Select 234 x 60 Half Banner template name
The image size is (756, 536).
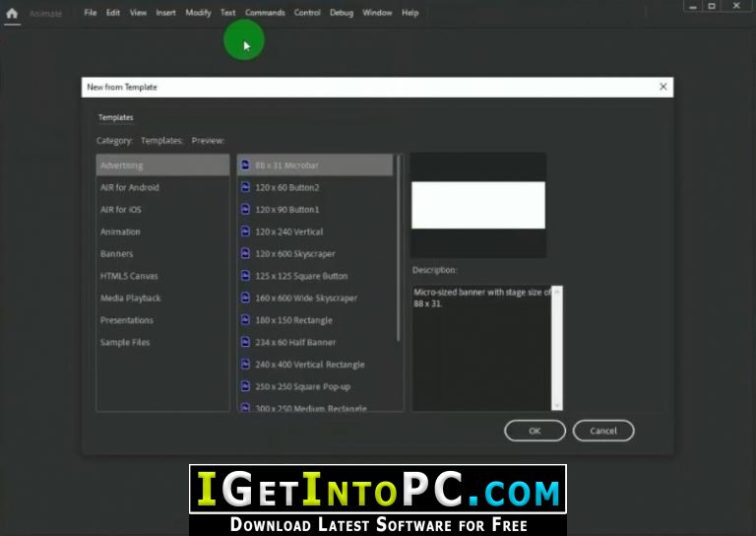click(x=295, y=343)
